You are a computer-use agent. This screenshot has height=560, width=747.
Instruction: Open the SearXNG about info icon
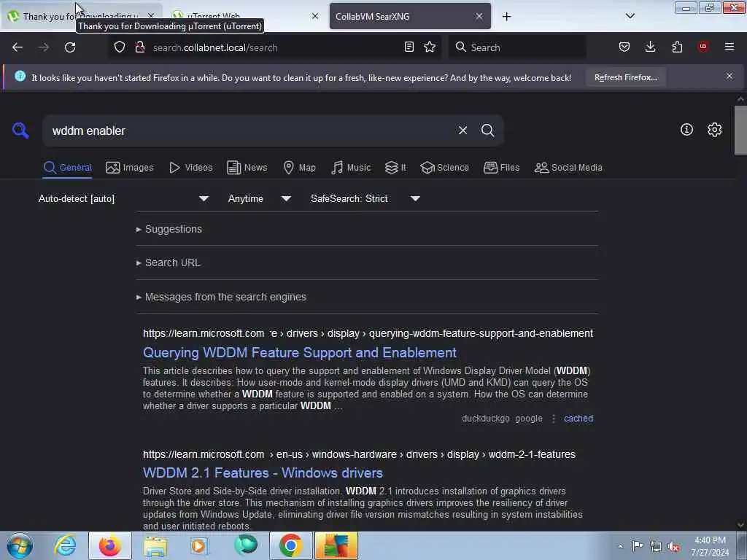(x=686, y=130)
